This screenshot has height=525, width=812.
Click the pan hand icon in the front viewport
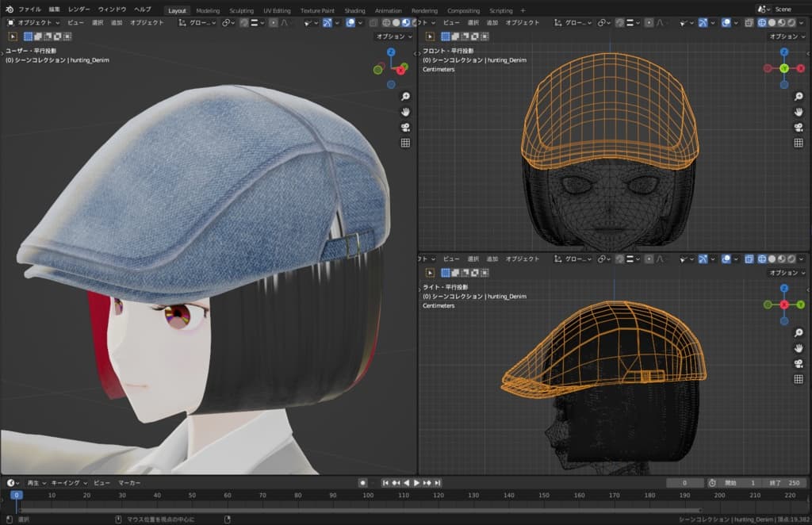click(x=799, y=112)
